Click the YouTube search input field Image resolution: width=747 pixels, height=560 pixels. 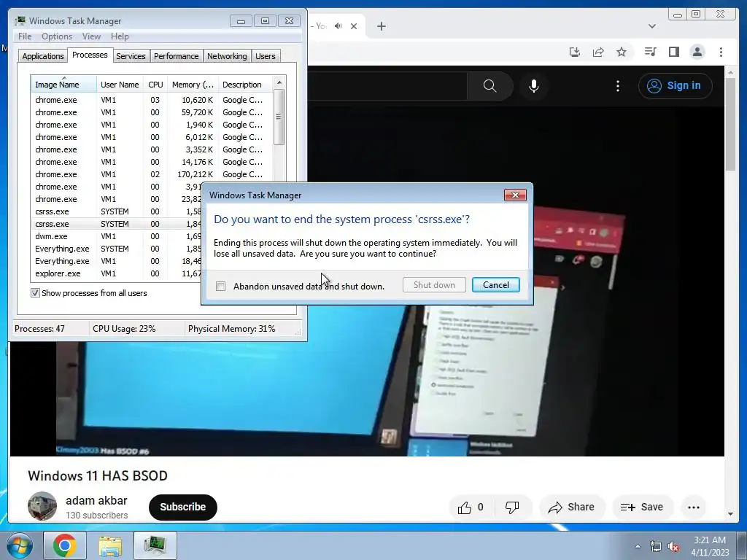(387, 86)
